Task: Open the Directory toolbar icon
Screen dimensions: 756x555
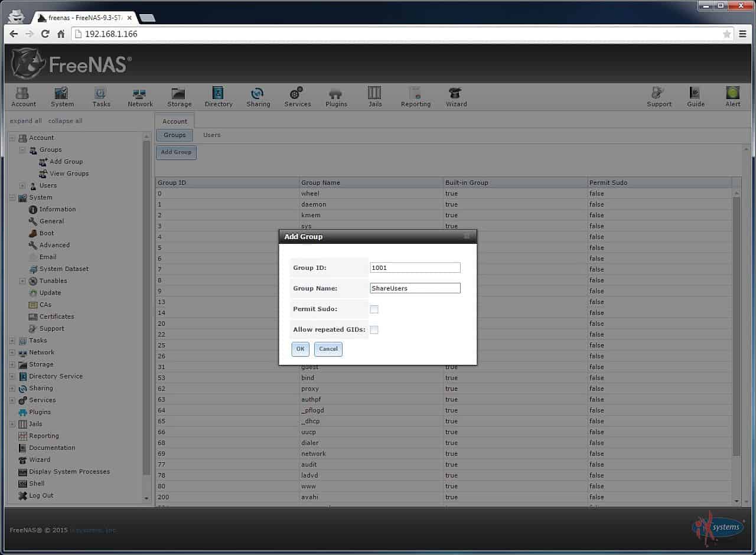Action: [x=219, y=97]
